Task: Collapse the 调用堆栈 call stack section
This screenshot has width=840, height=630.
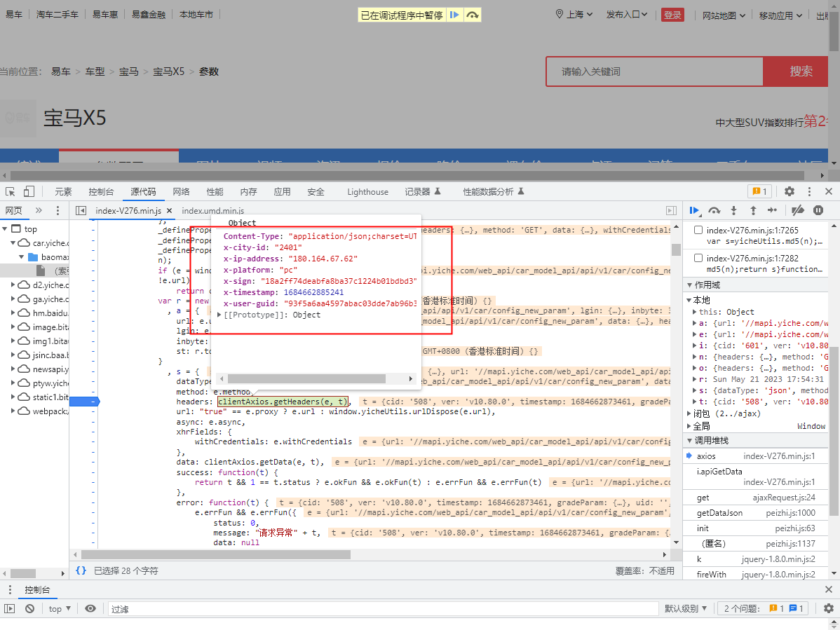Action: [x=689, y=441]
